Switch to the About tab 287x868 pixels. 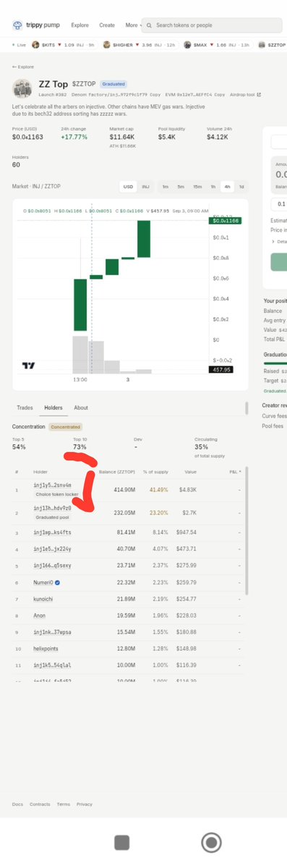click(81, 408)
